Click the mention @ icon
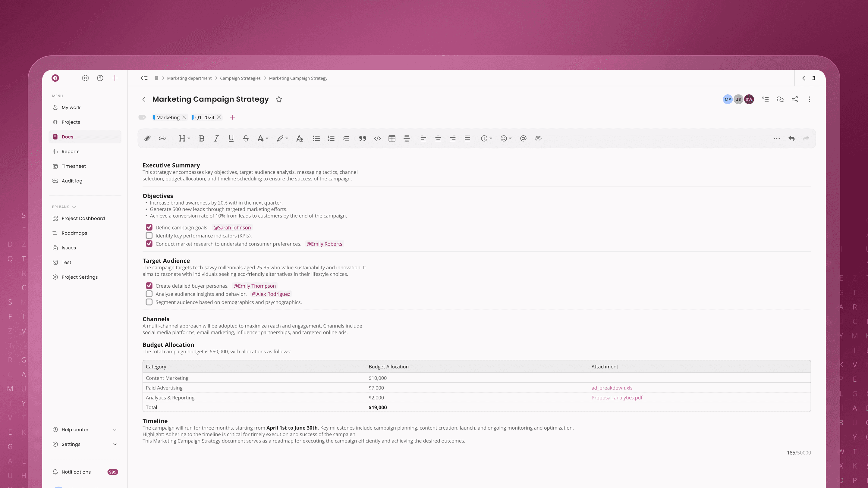The height and width of the screenshot is (488, 868). [523, 139]
